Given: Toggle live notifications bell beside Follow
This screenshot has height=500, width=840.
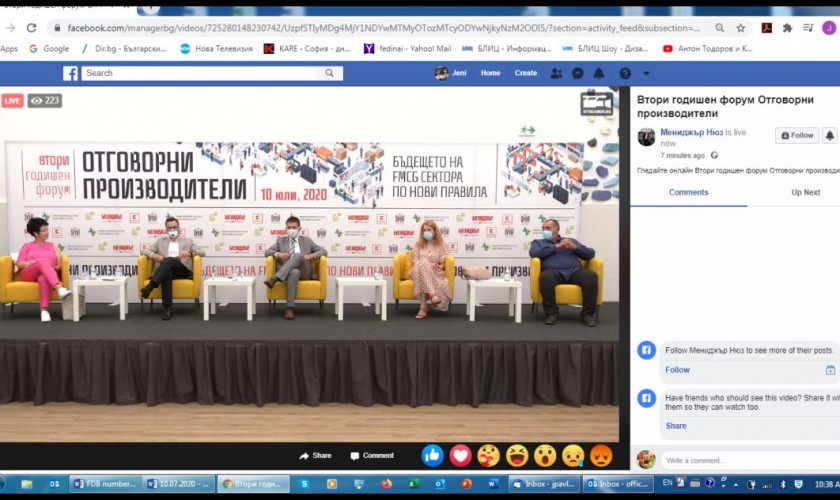Looking at the screenshot, I should pyautogui.click(x=829, y=136).
